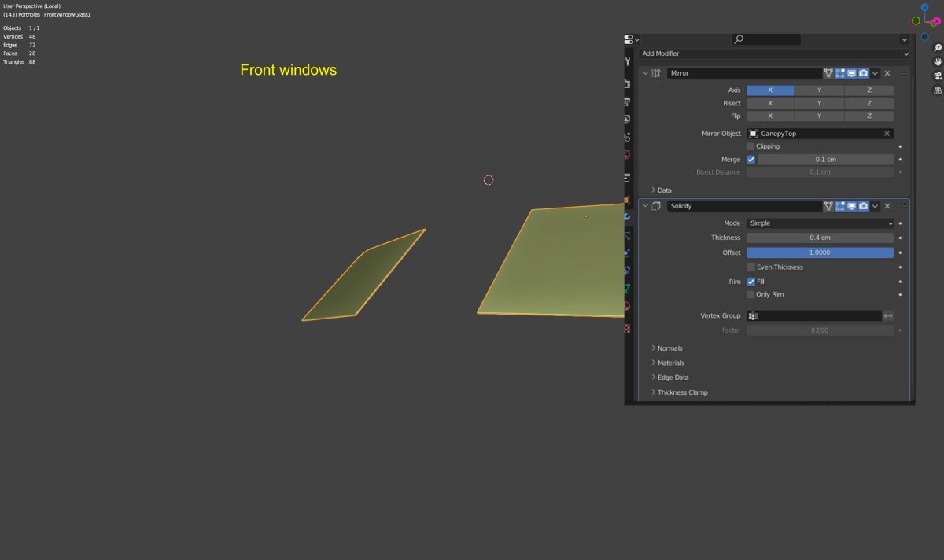The width and height of the screenshot is (944, 560).
Task: Click the Merge distance 0.1 cm field
Action: (825, 160)
